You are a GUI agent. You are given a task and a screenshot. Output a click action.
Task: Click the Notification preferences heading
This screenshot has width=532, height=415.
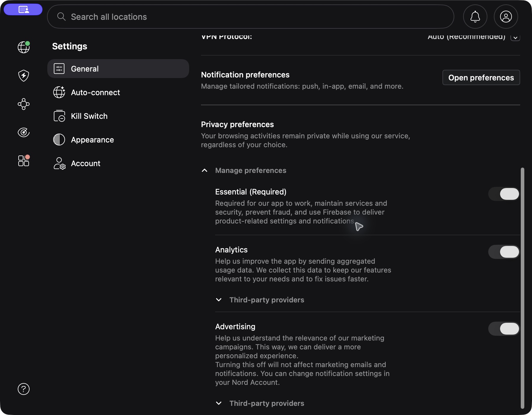tap(245, 75)
